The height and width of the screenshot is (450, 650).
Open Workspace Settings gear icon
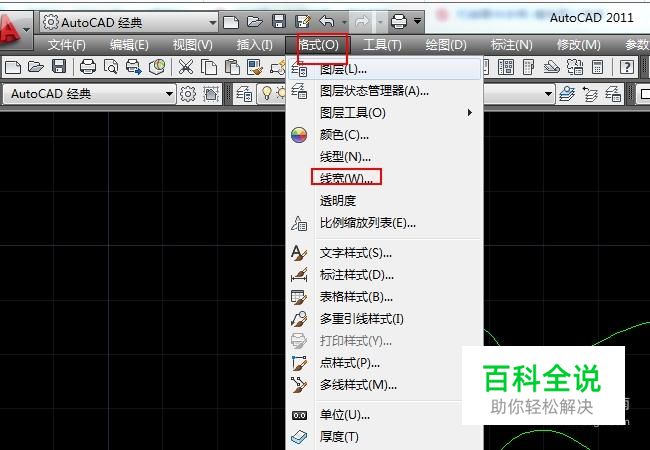point(188,94)
